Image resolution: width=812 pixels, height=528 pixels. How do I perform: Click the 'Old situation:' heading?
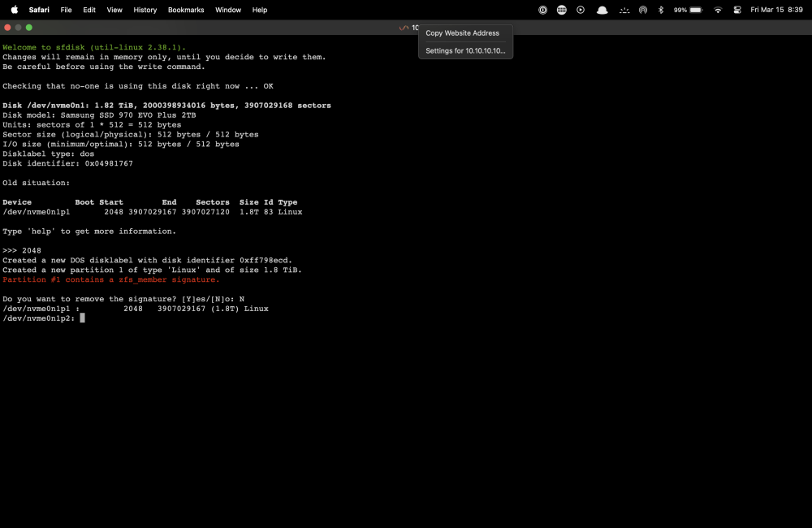(36, 183)
